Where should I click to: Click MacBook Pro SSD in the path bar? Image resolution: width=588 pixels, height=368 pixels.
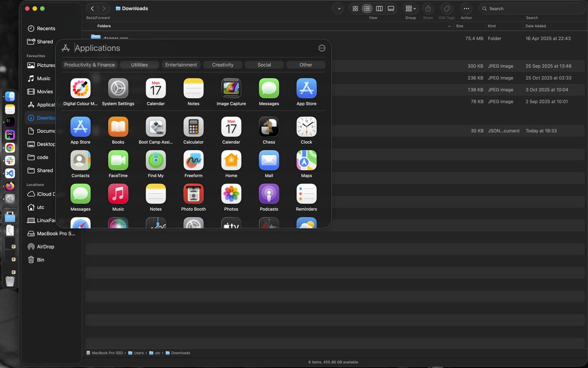[x=104, y=353]
